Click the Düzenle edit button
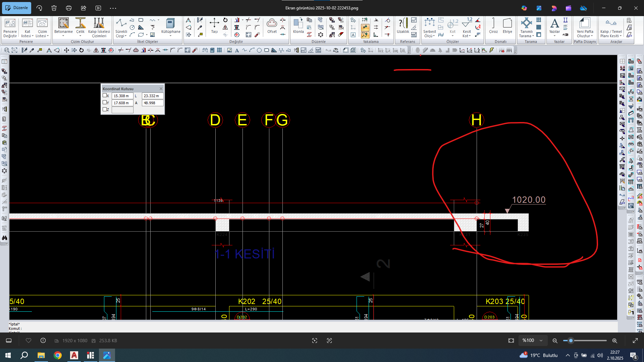The width and height of the screenshot is (644, 362). (x=17, y=8)
